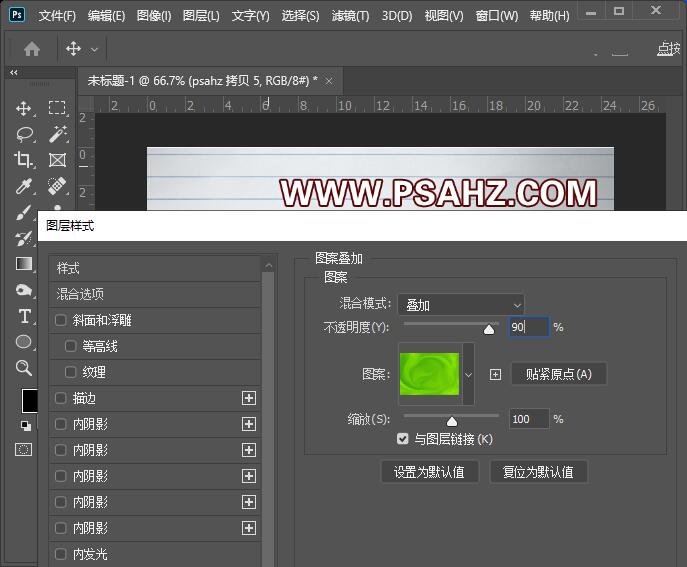The height and width of the screenshot is (567, 687).
Task: Click the green pattern thumbnail
Action: 429,374
